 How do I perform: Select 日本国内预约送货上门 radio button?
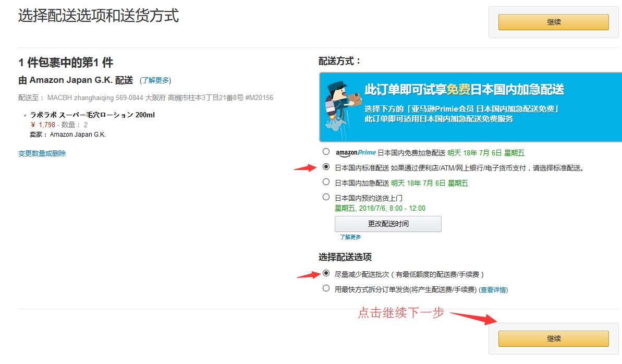[x=326, y=197]
